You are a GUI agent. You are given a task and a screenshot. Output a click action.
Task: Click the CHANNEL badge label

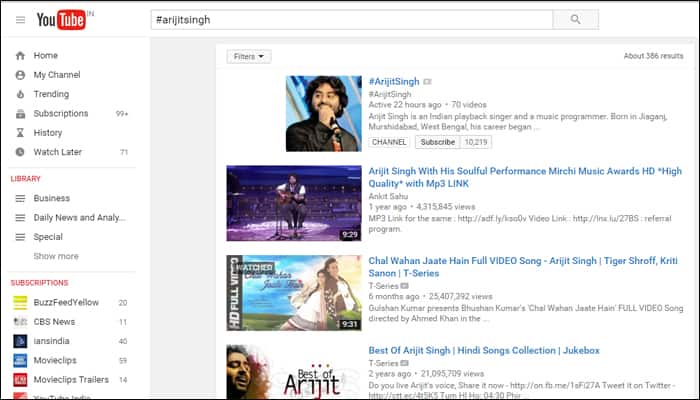click(x=389, y=142)
